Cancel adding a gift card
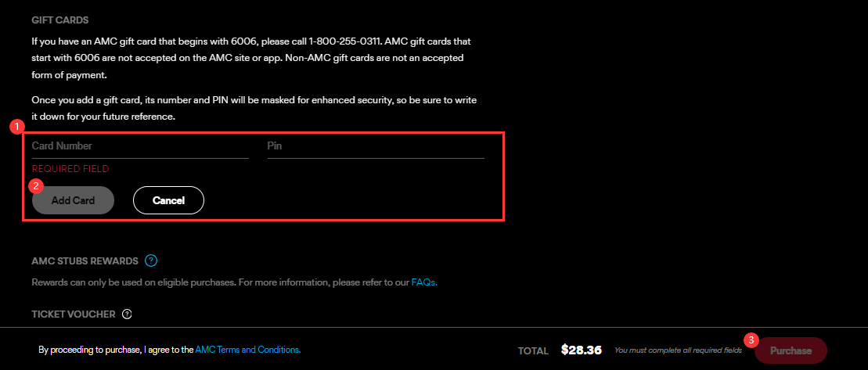 point(168,200)
